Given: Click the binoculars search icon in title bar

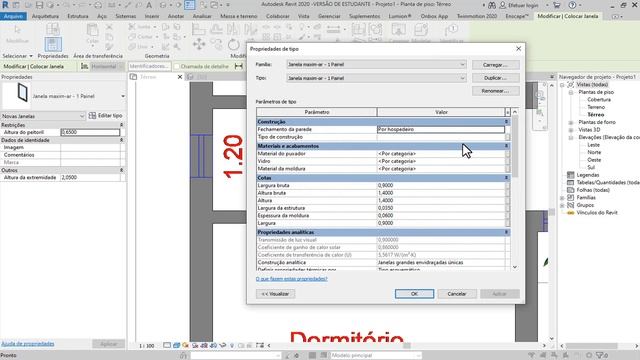Looking at the screenshot, I should pyautogui.click(x=492, y=5).
